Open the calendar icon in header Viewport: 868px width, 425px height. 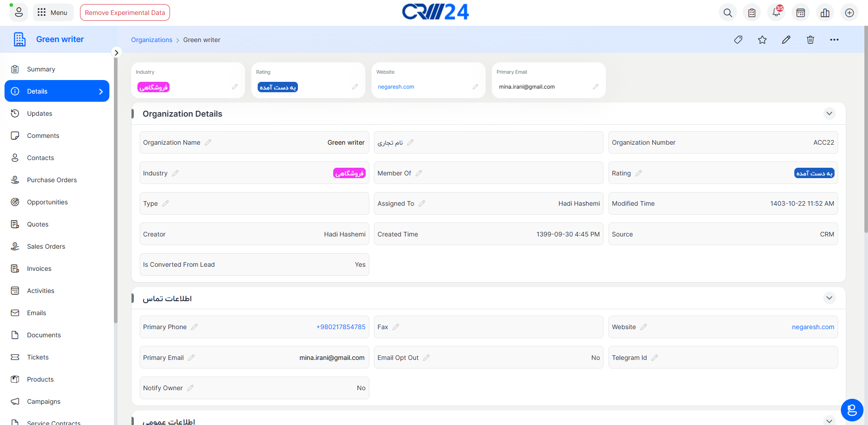[x=801, y=13]
